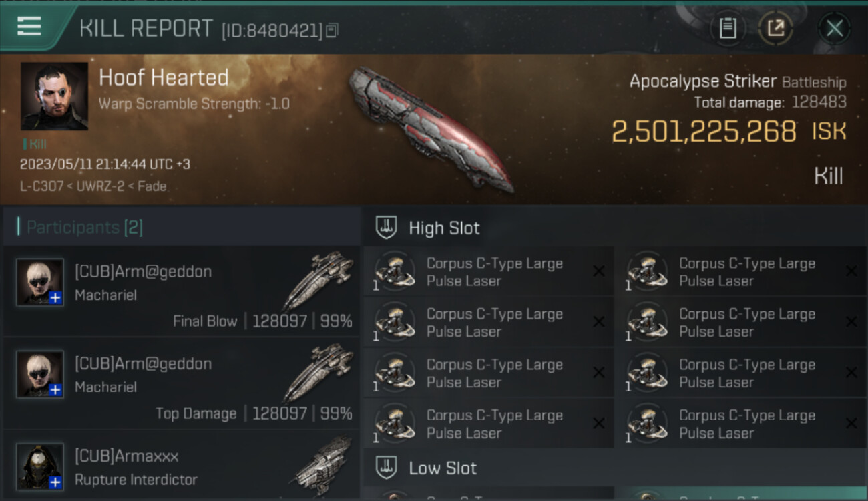Select first Corpus C-Type Large Pulse Laser module
Viewport: 868px width, 501px height.
tap(488, 272)
